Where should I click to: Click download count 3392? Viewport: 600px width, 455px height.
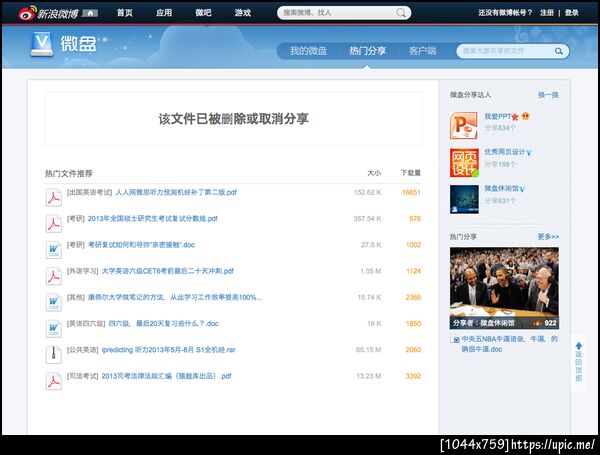413,376
